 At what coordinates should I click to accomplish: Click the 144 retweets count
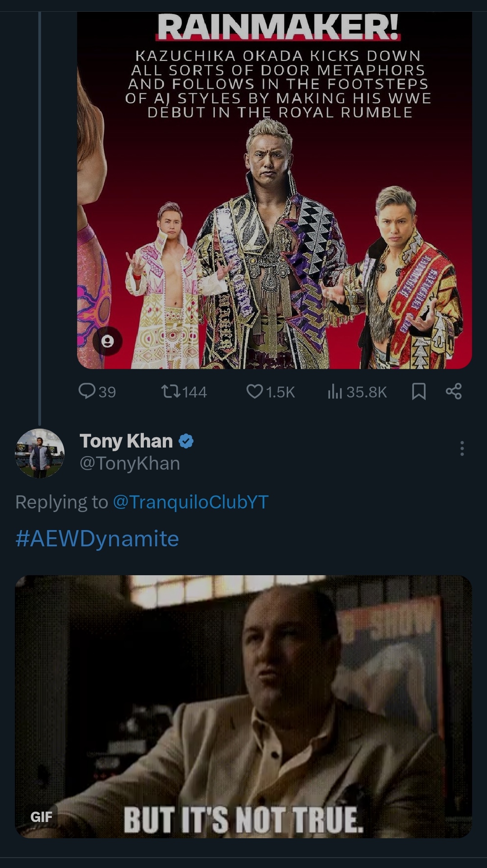pyautogui.click(x=195, y=392)
